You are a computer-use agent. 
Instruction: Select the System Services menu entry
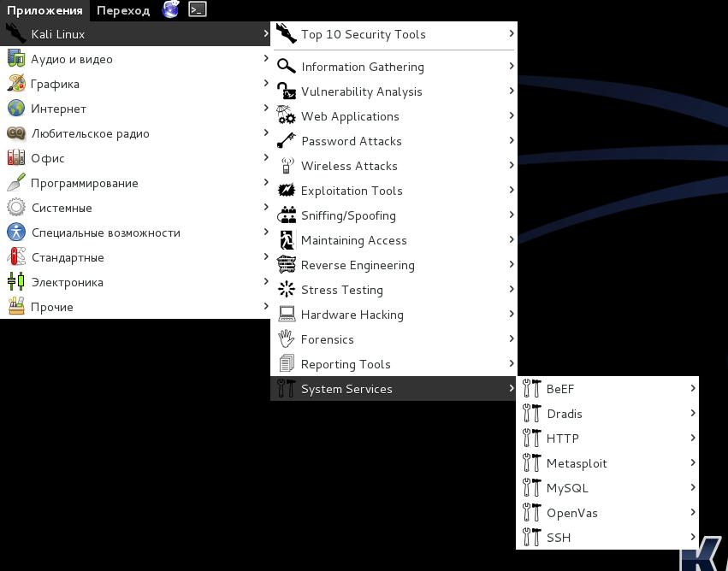(x=394, y=389)
